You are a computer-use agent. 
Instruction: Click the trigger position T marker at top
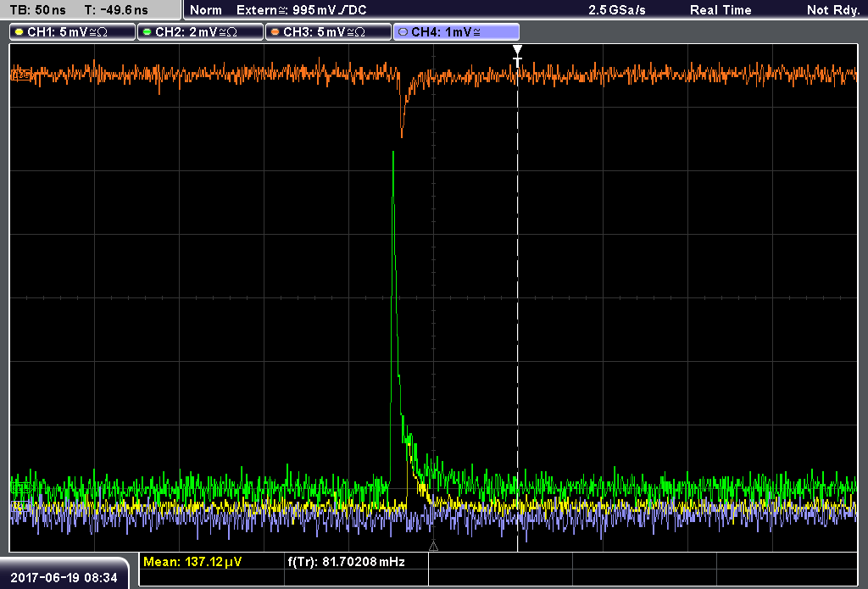pyautogui.click(x=518, y=56)
